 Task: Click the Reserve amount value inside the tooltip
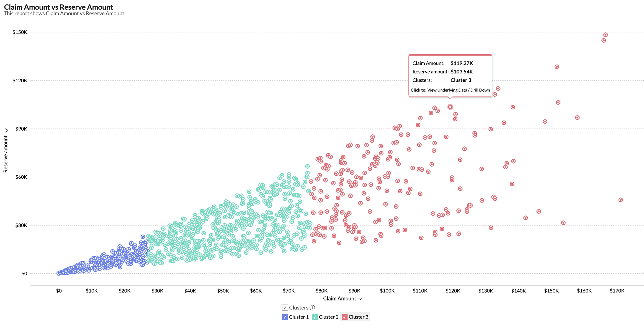pos(462,71)
